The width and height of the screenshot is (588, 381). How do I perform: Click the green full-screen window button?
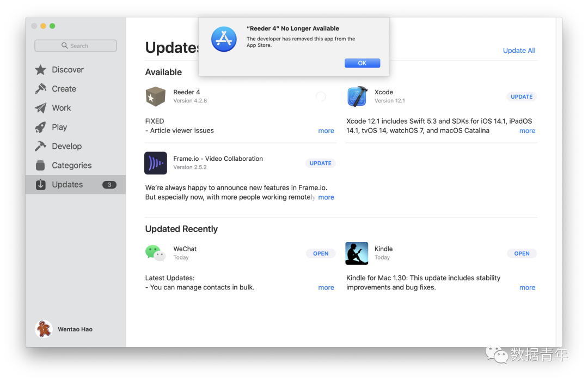(52, 26)
